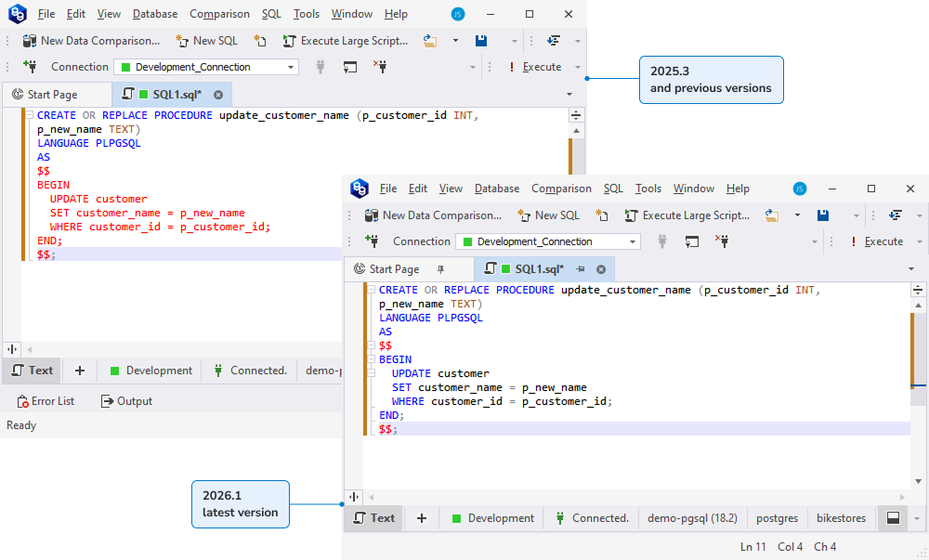Click the new connection plug icon in front window
Screen dimensions: 929x560
[372, 241]
